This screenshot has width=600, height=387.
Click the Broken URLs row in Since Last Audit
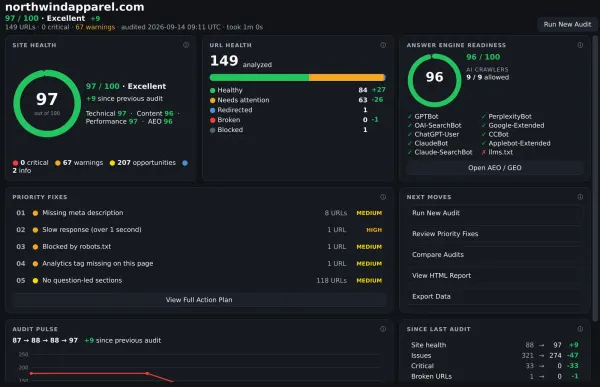[495, 377]
